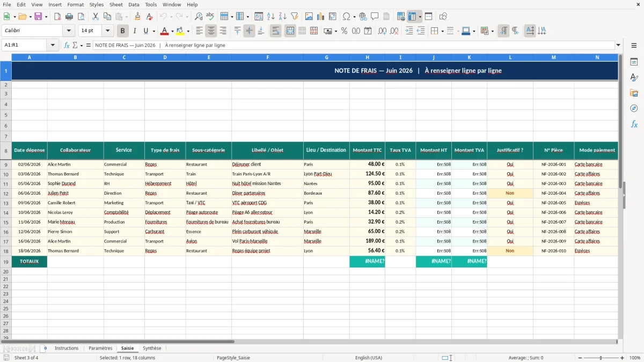This screenshot has width=644, height=362.
Task: Open the sidebar Navigator compass icon
Action: click(x=634, y=108)
